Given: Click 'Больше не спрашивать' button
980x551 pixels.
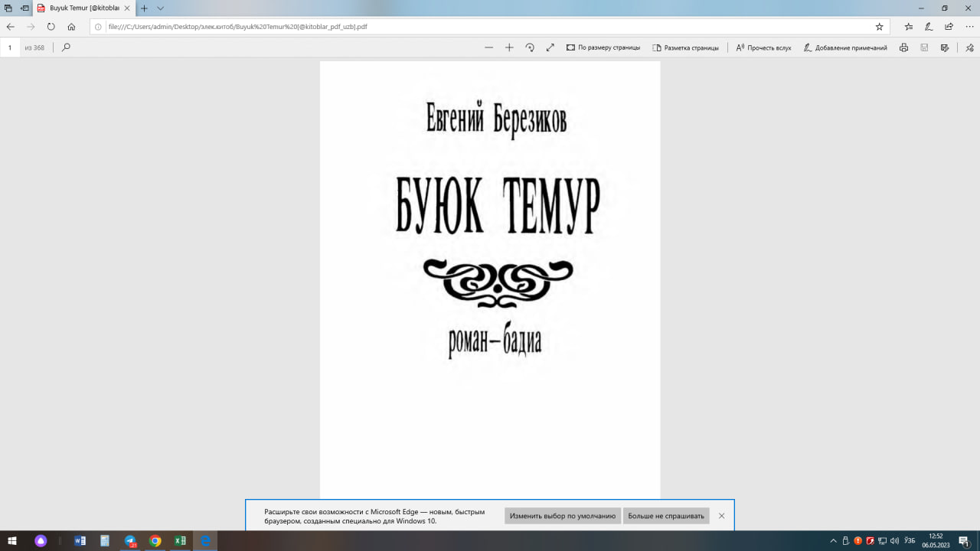Looking at the screenshot, I should [x=665, y=515].
